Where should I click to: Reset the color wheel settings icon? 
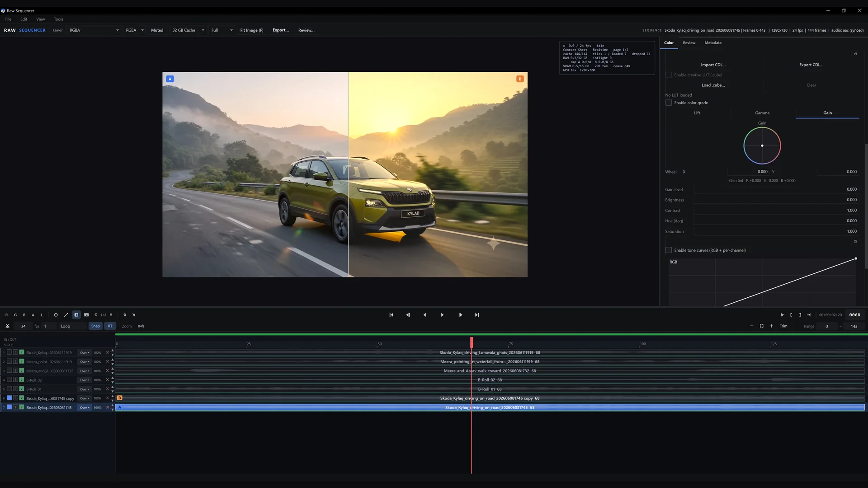(855, 54)
